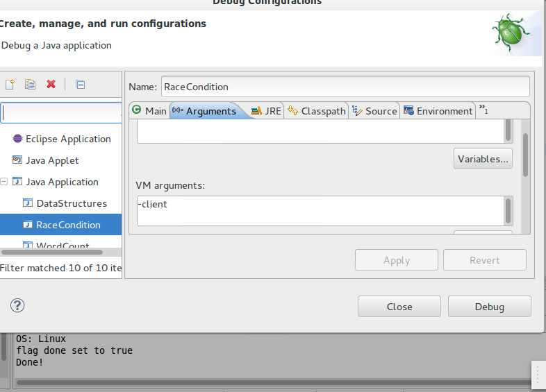
Task: Open the Source tab
Action: point(374,111)
